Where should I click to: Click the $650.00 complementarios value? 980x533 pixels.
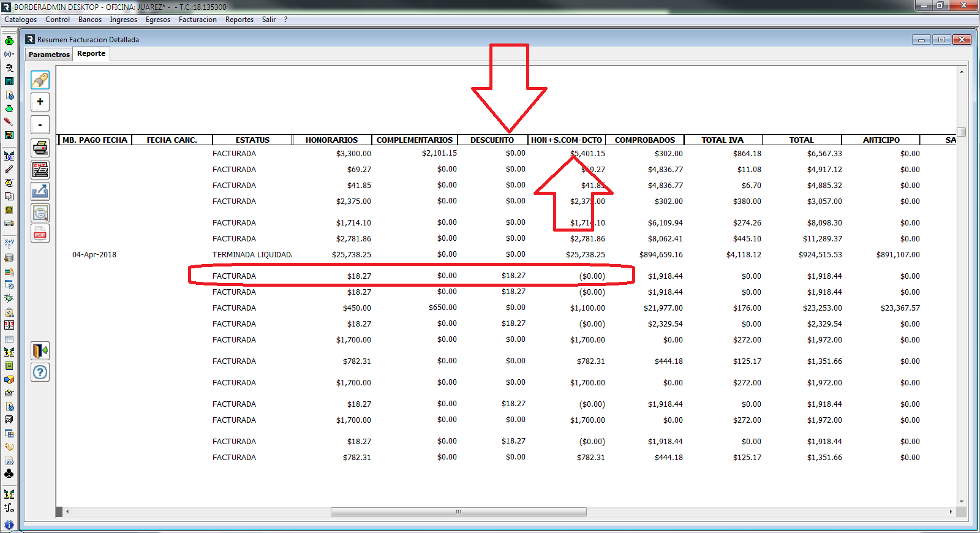point(443,308)
